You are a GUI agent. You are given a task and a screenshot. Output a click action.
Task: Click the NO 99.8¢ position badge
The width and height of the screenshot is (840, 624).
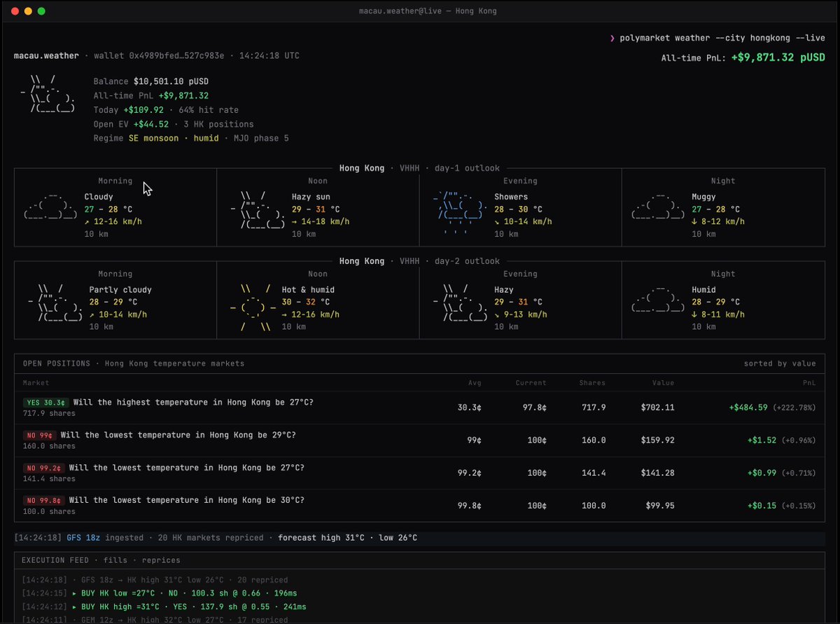coord(43,501)
